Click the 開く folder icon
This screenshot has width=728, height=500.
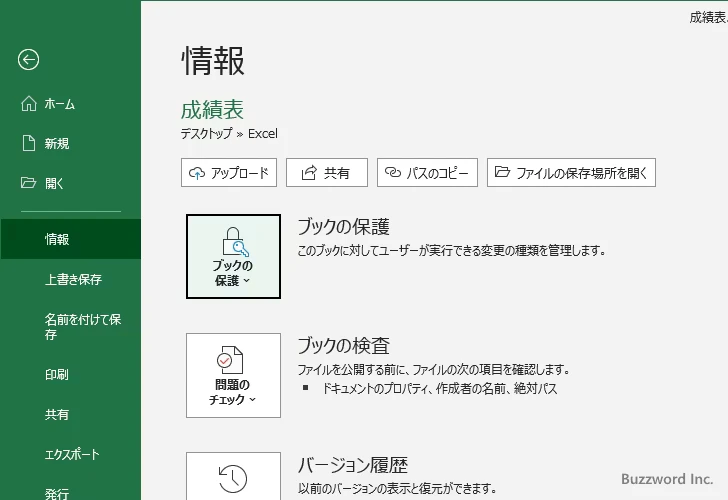pos(28,182)
